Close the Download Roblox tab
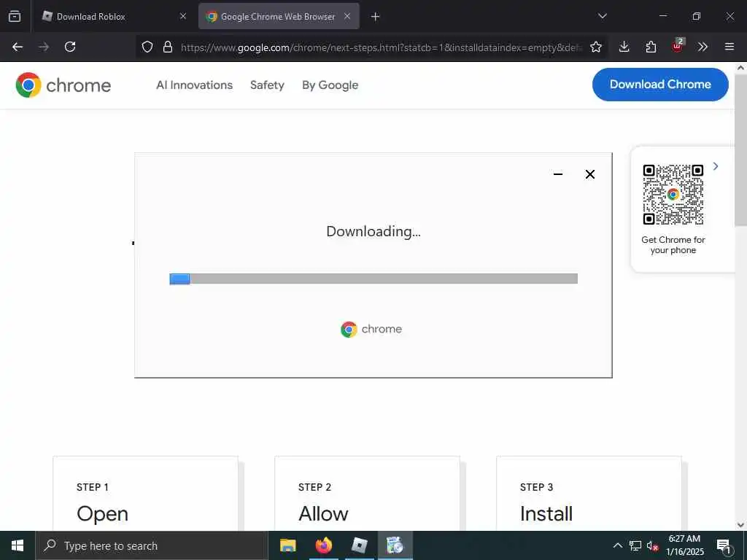747x560 pixels. coord(183,16)
